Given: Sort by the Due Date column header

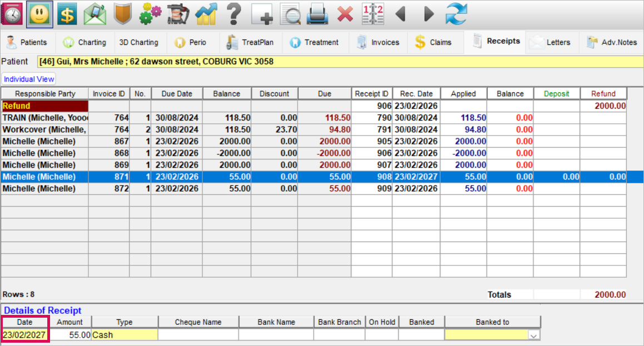Looking at the screenshot, I should (177, 94).
